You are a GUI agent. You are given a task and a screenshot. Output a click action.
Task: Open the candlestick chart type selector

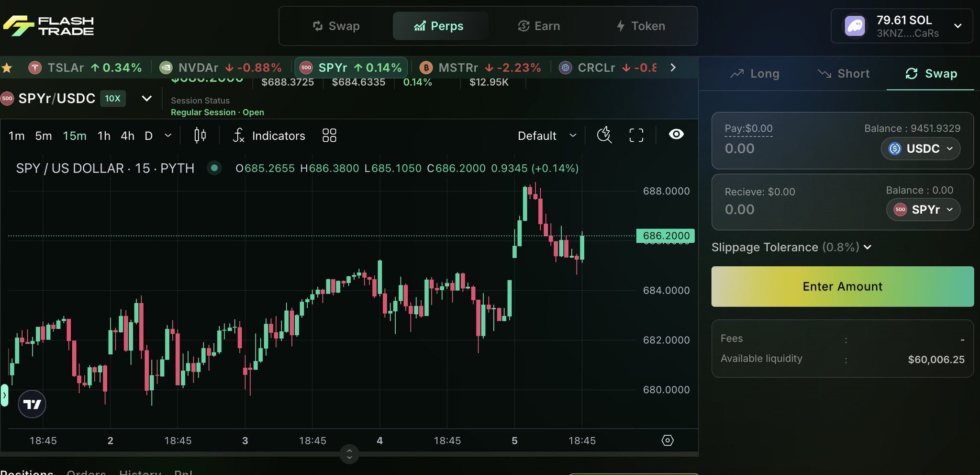pos(200,136)
